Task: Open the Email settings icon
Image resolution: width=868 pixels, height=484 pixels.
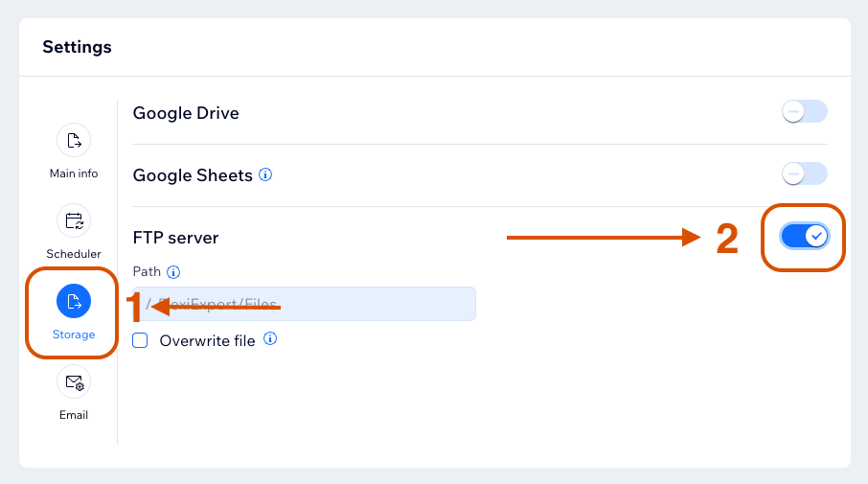Action: [x=74, y=381]
